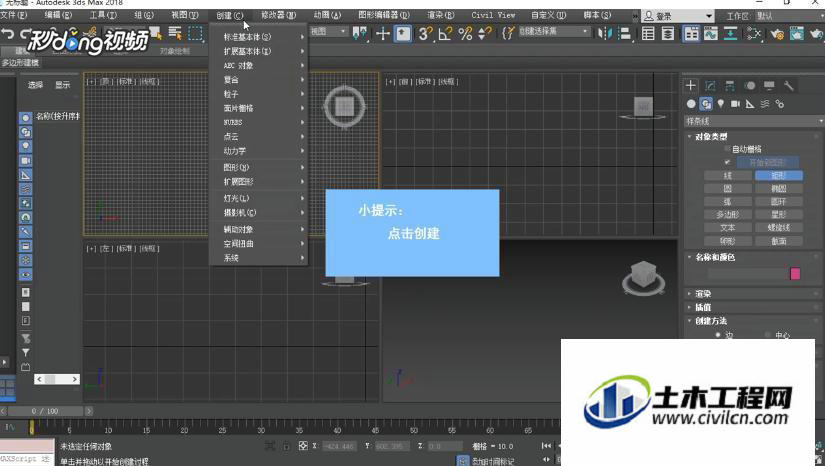Open the Curve Editor icon
Screen dimensions: 825x466
[711, 34]
